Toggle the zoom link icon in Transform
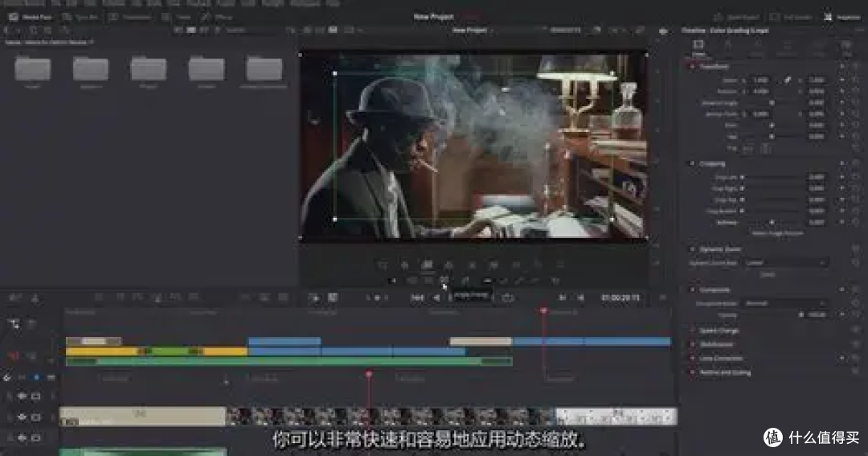The width and height of the screenshot is (868, 456). coord(787,80)
